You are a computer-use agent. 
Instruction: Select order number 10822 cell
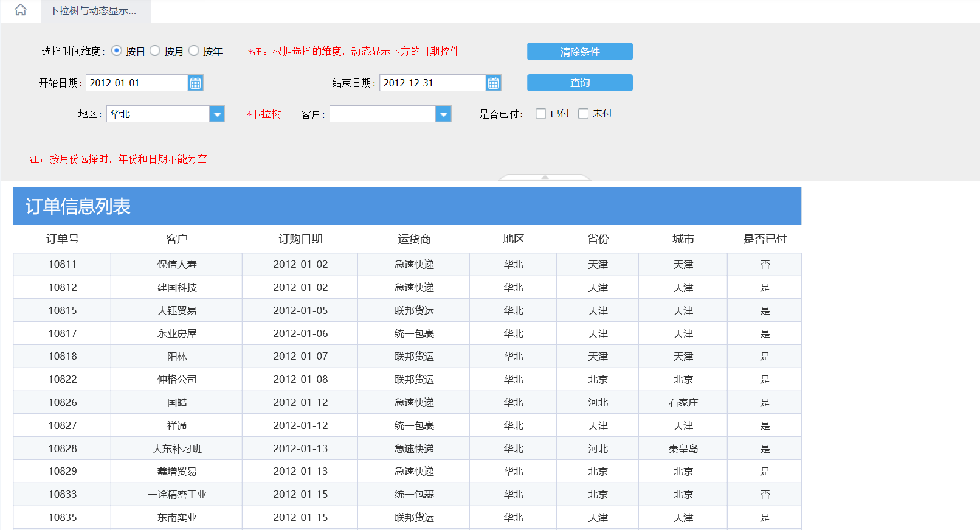[x=63, y=379]
